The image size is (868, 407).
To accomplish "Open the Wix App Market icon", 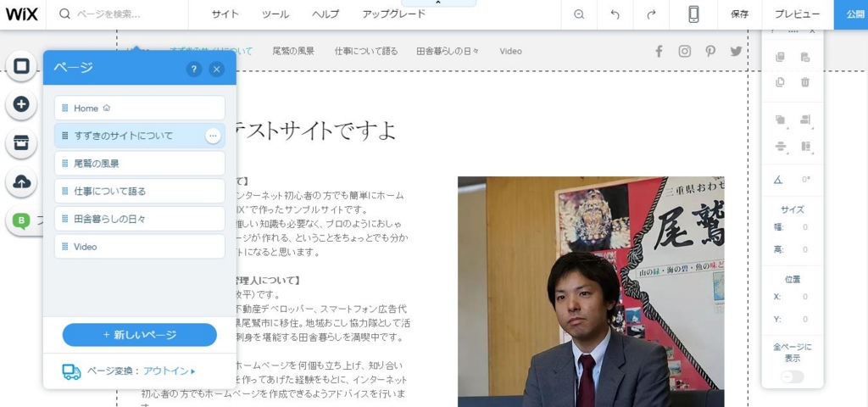I will point(21,142).
